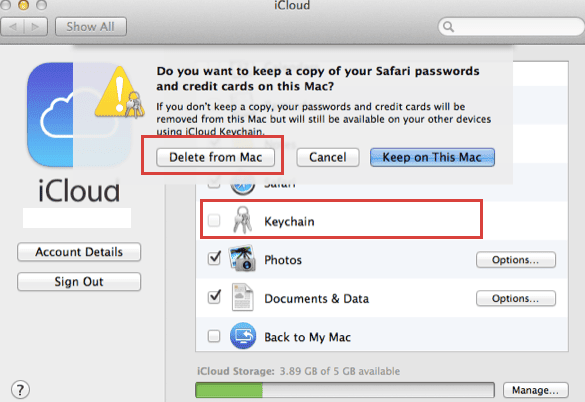
Task: Go back with the left arrow
Action: click(x=13, y=27)
